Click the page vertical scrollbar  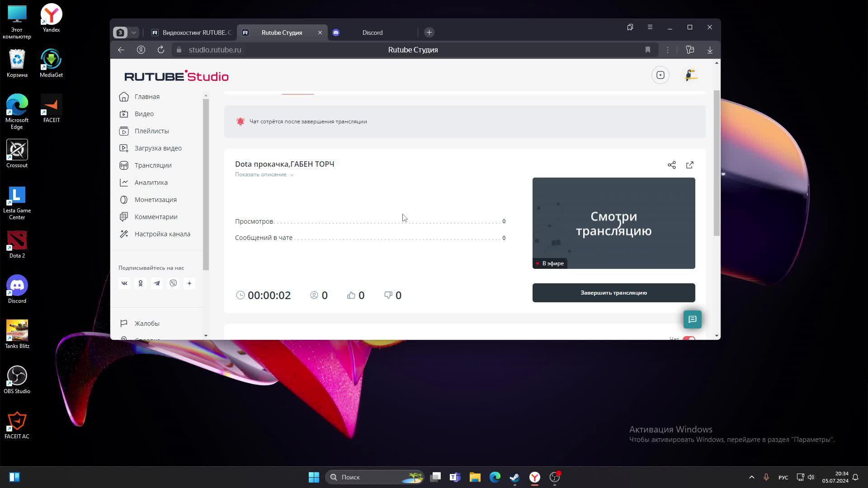click(x=716, y=163)
